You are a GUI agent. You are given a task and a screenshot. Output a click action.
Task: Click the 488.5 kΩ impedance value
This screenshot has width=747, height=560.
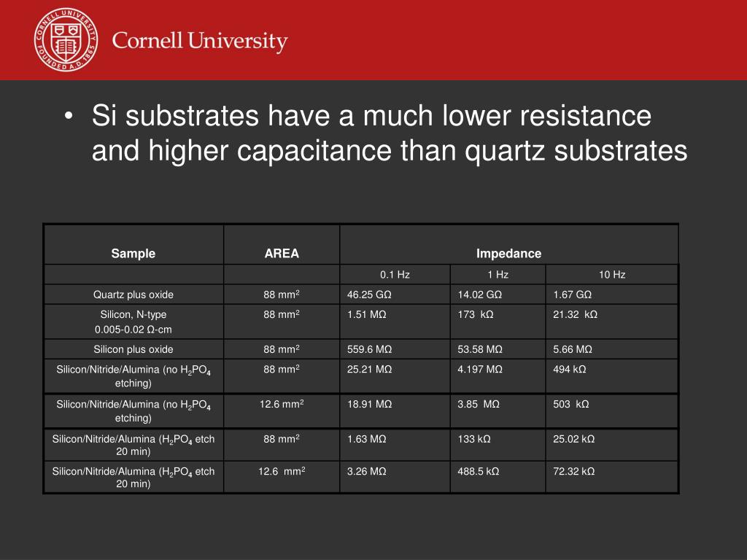coord(479,472)
